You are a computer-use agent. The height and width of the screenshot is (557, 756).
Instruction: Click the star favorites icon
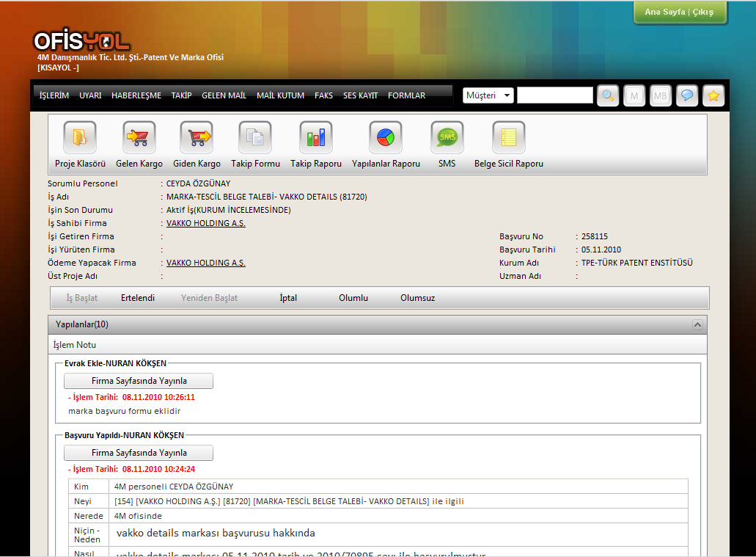[x=713, y=96]
